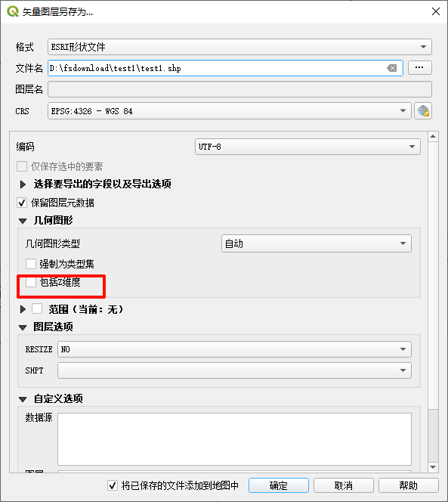The height and width of the screenshot is (502, 448).
Task: Expand the 范围 (当前: 无) section
Action: (23, 309)
